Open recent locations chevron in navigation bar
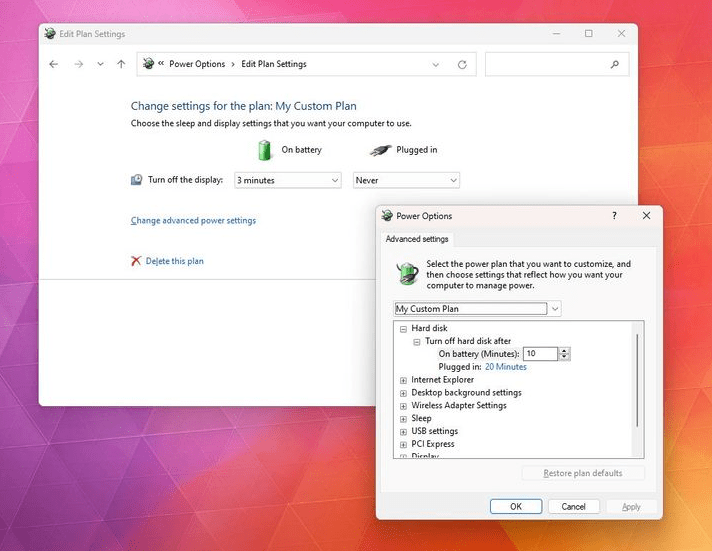The width and height of the screenshot is (712, 551). 100,64
